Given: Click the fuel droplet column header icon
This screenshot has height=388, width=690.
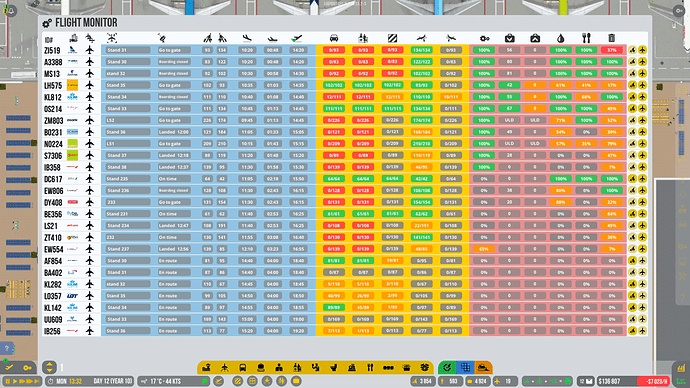Looking at the screenshot, I should click(x=561, y=39).
